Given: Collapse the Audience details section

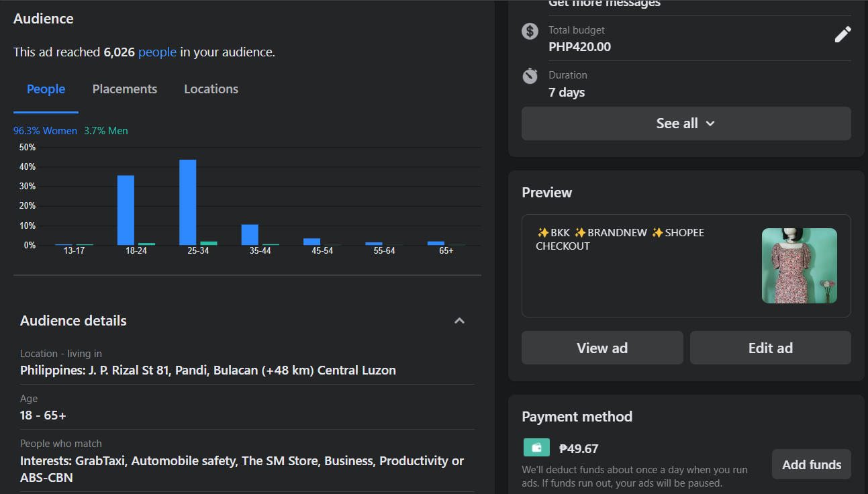Looking at the screenshot, I should [459, 321].
